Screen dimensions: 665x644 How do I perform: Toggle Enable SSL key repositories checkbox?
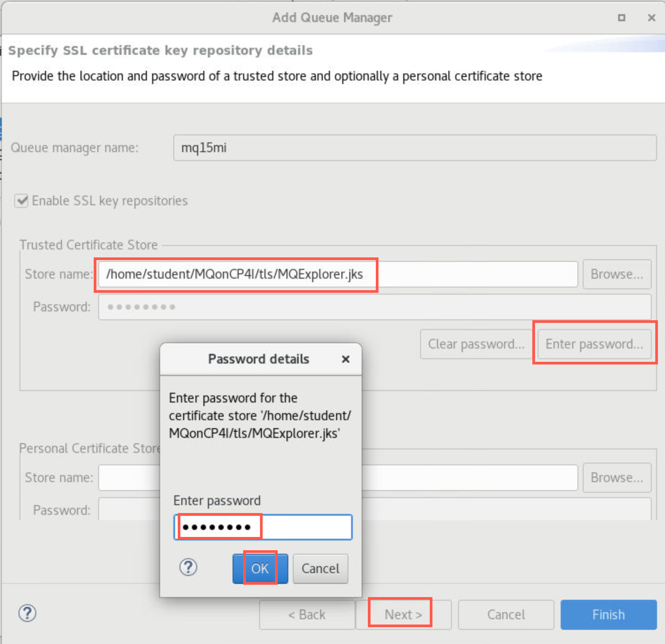coord(21,201)
